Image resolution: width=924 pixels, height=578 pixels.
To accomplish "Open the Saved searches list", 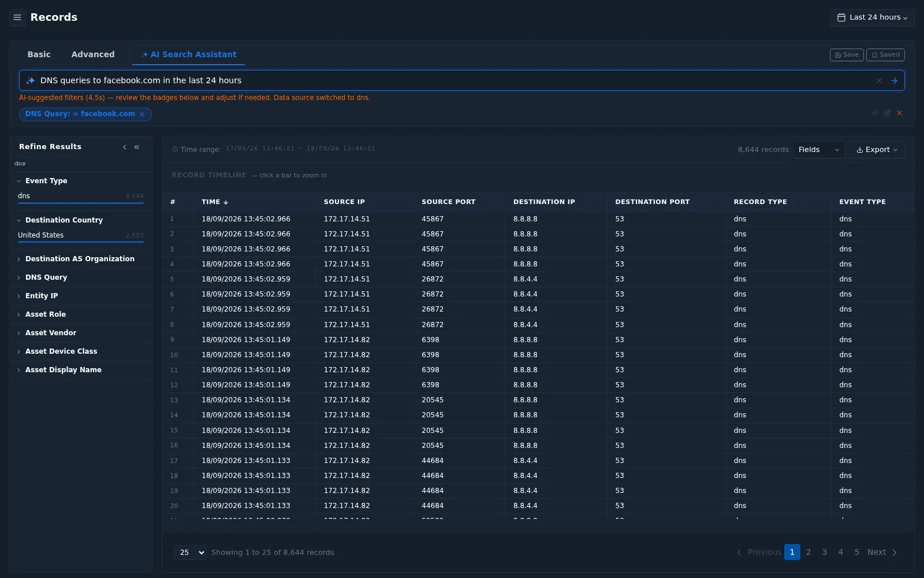I will click(885, 55).
